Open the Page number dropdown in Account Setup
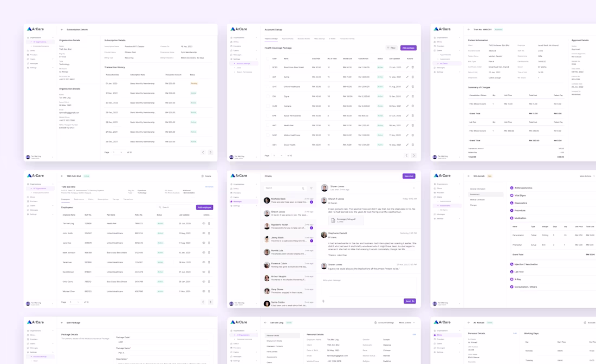 point(278,155)
